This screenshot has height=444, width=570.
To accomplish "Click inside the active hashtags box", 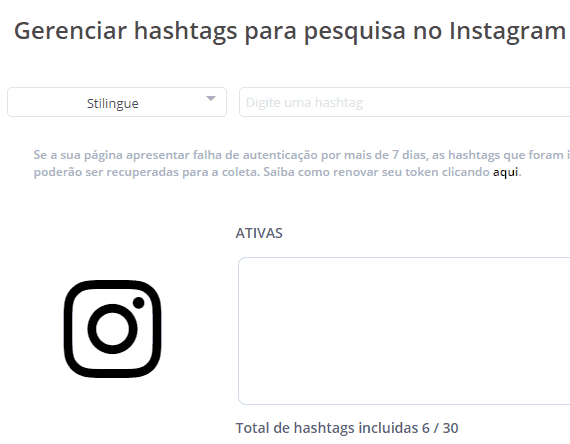I will point(404,331).
